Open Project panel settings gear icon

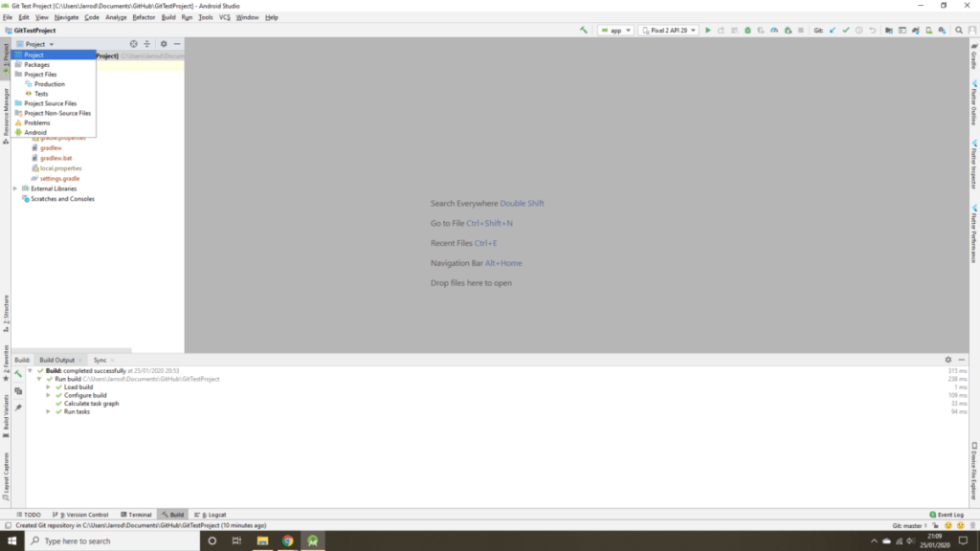[x=164, y=44]
